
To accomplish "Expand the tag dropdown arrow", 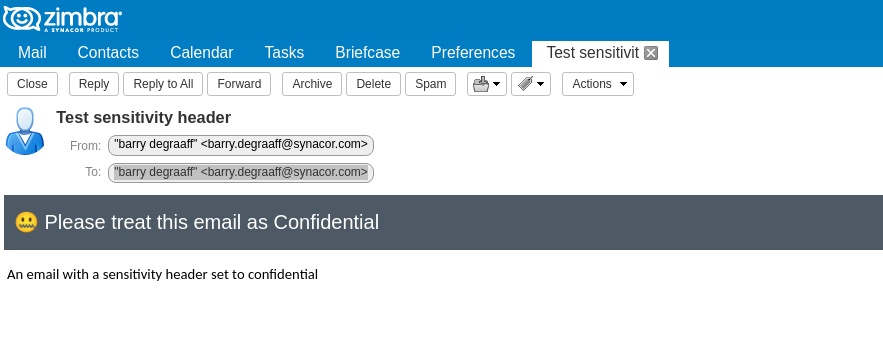I will (541, 84).
